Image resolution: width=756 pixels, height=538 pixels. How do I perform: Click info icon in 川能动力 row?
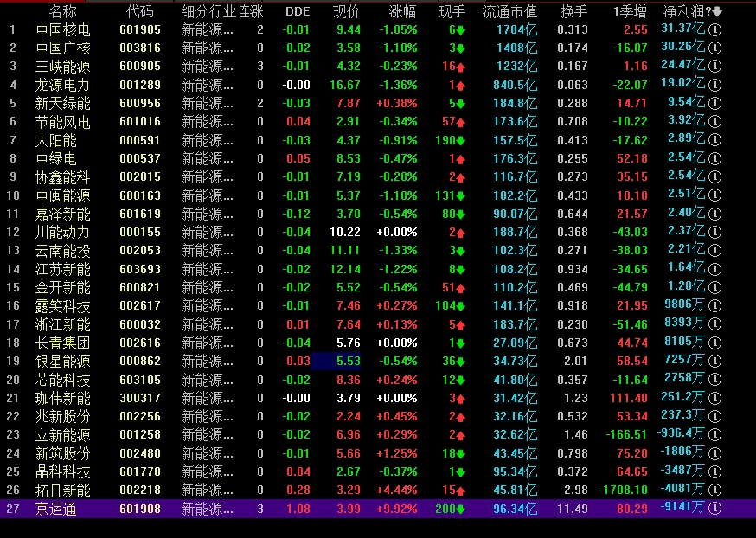[x=715, y=233]
